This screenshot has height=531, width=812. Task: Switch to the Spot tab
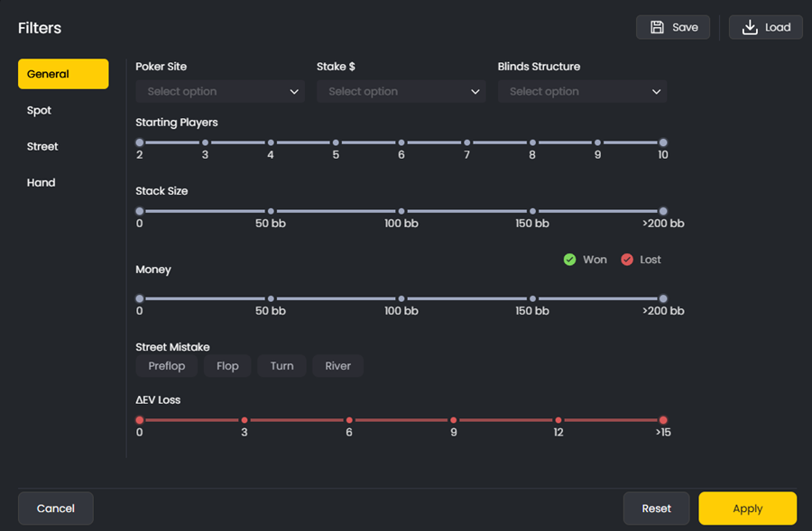(39, 110)
